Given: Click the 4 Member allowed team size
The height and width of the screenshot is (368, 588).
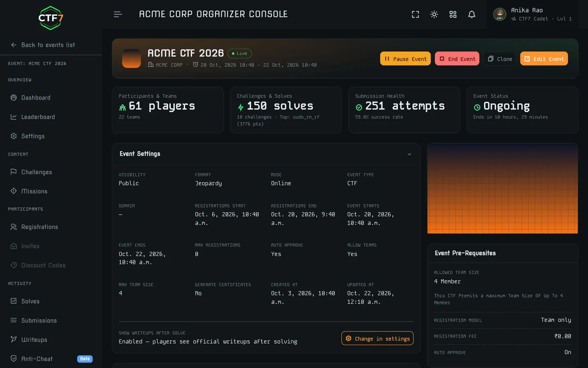Looking at the screenshot, I should pyautogui.click(x=447, y=281).
